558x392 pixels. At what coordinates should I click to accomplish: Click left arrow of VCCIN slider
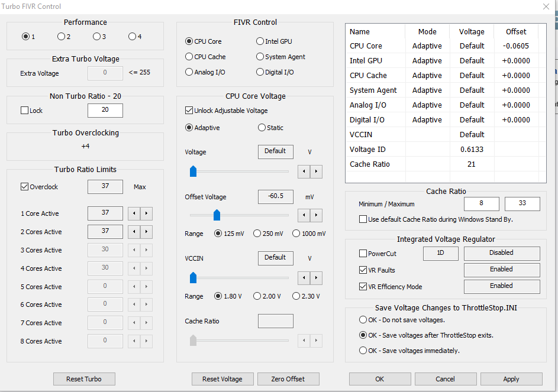click(304, 278)
